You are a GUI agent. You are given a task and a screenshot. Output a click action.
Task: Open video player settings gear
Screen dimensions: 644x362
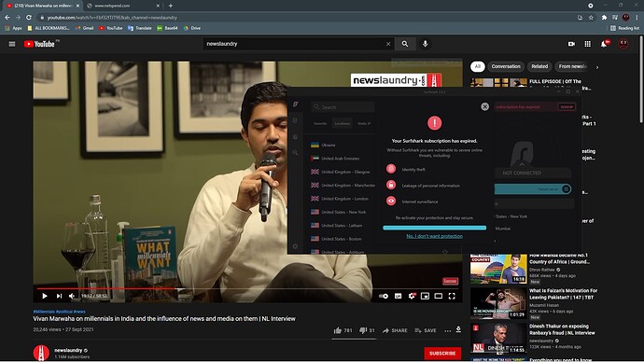point(412,296)
